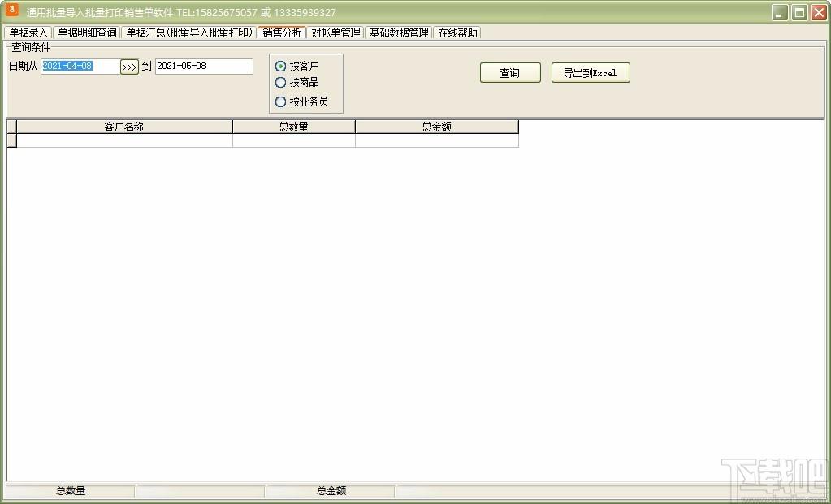
Task: Click the orange app icon in title bar
Action: point(11,10)
